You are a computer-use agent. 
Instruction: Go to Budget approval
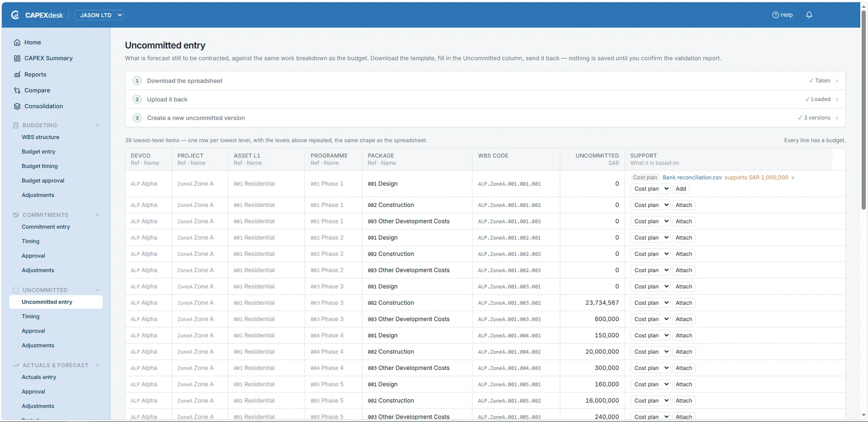click(43, 181)
